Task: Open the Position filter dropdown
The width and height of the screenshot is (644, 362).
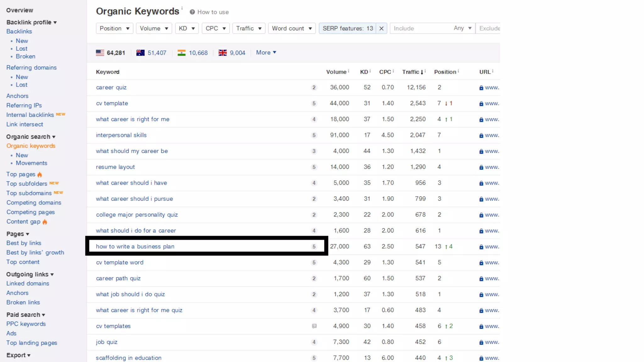Action: click(x=114, y=28)
